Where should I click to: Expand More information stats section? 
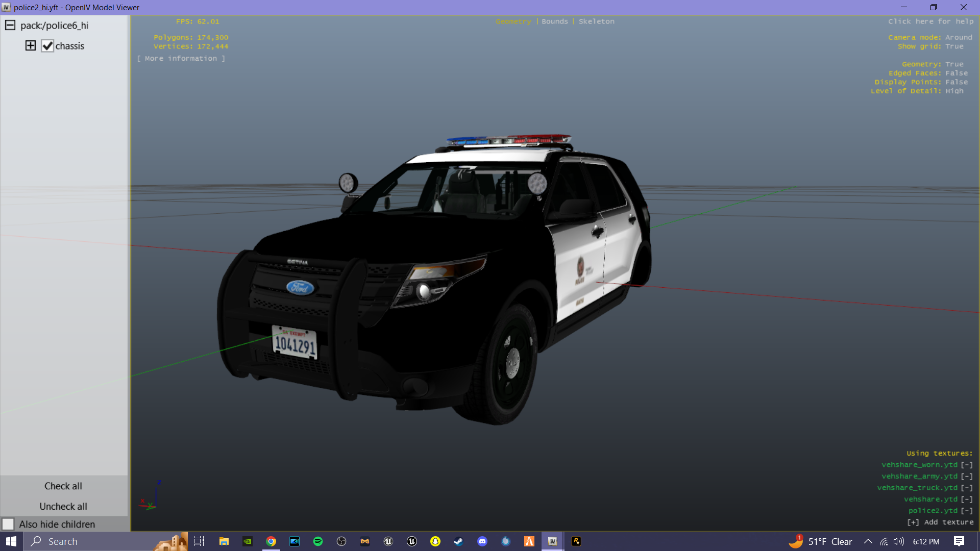(x=181, y=59)
